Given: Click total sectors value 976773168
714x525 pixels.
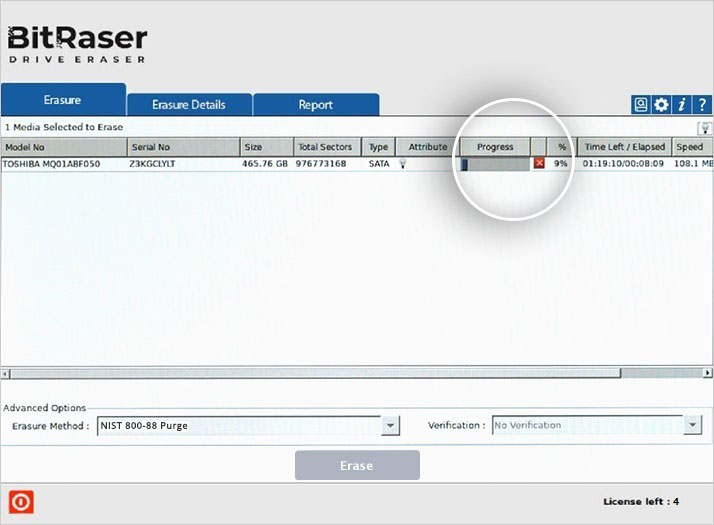Looking at the screenshot, I should (x=321, y=163).
